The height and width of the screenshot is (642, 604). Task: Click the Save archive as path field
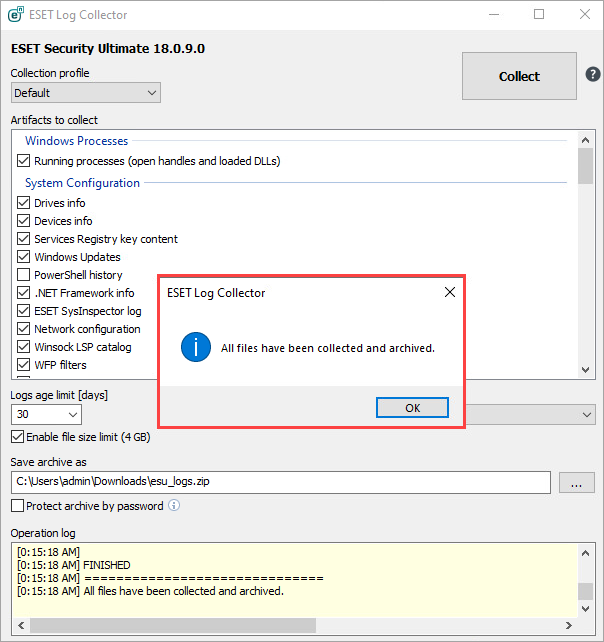point(281,482)
